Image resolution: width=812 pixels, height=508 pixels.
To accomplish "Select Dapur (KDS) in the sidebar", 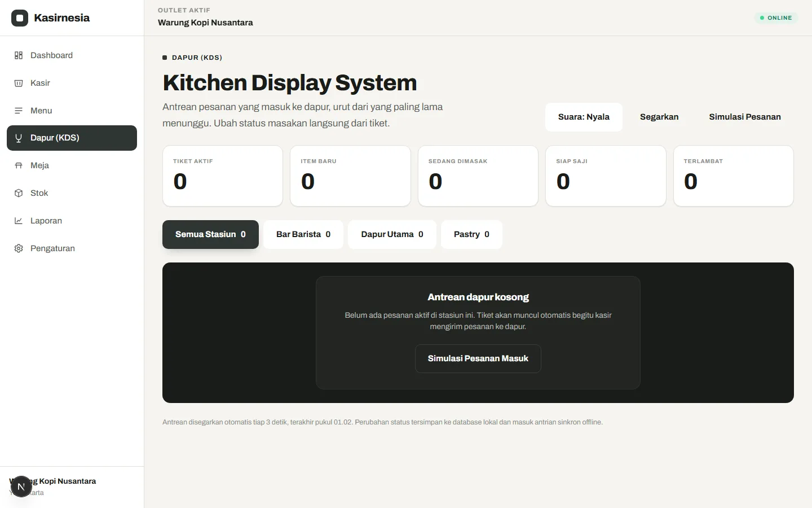I will (72, 138).
